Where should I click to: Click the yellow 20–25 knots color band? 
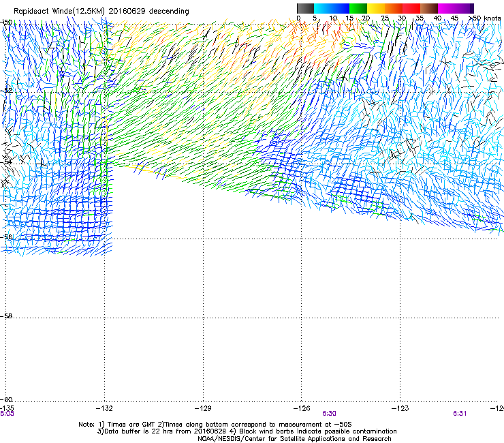376,8
